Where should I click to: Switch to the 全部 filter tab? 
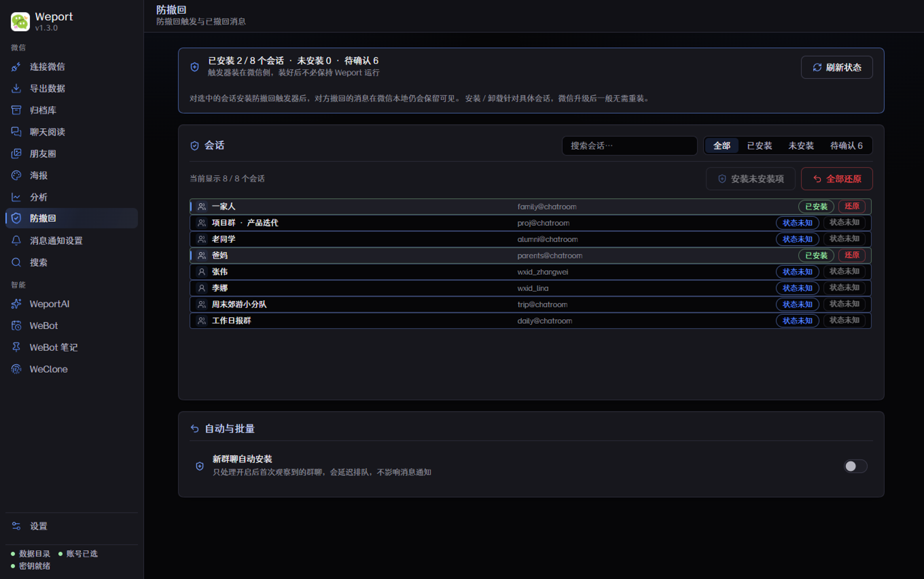pos(722,145)
